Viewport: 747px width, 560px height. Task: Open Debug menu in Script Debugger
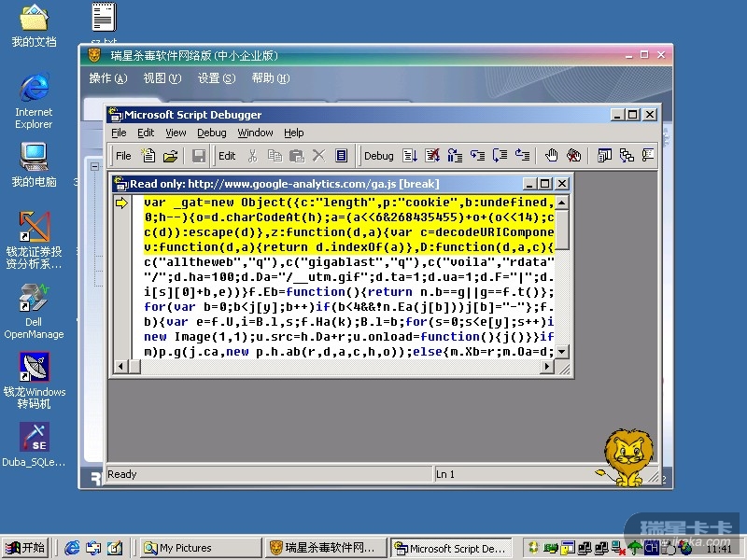[212, 133]
